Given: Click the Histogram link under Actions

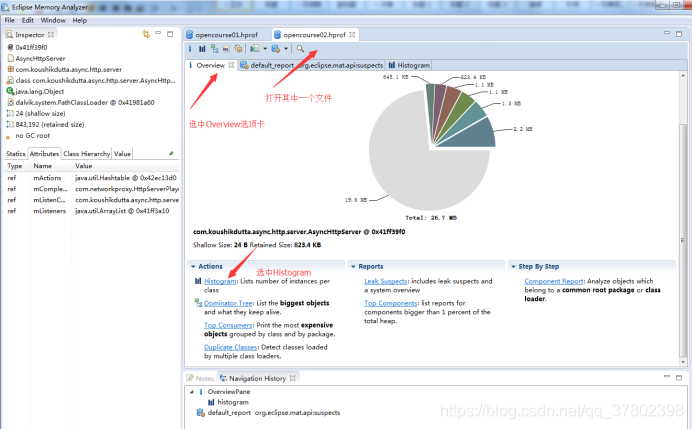Looking at the screenshot, I should [220, 281].
